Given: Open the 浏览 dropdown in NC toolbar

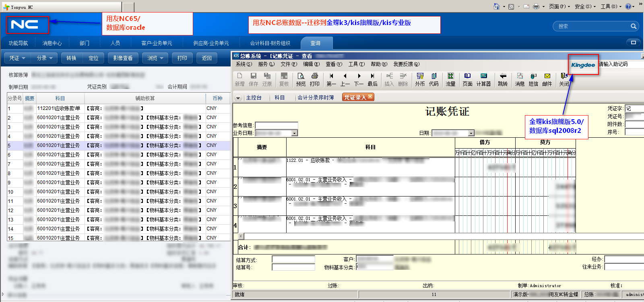Looking at the screenshot, I should click(155, 58).
